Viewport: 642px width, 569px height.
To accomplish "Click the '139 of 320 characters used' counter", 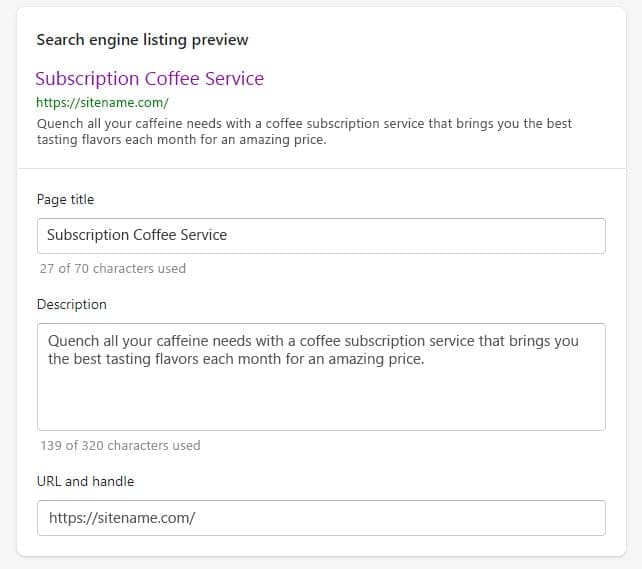I will [x=120, y=445].
